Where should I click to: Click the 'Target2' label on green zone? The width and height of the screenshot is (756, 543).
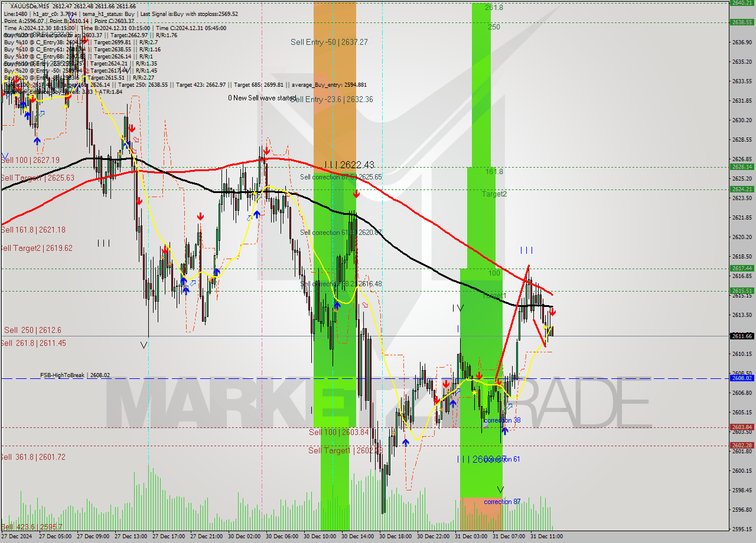[494, 194]
